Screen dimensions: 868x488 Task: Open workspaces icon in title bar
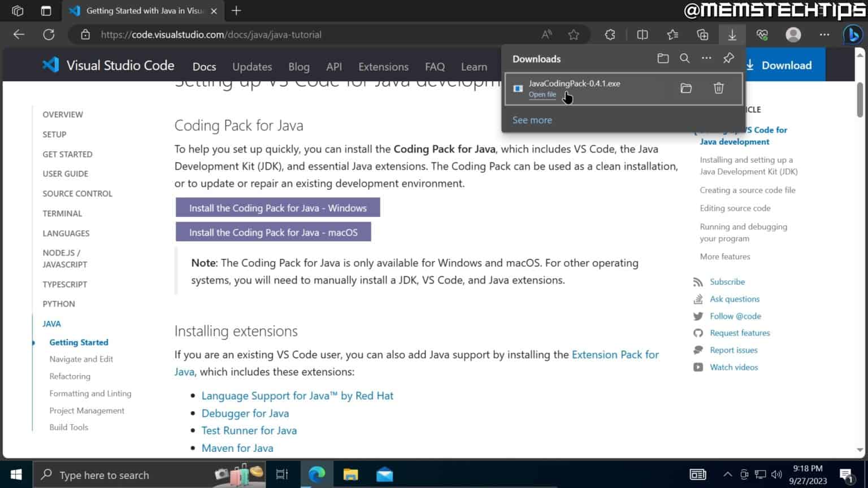point(18,11)
